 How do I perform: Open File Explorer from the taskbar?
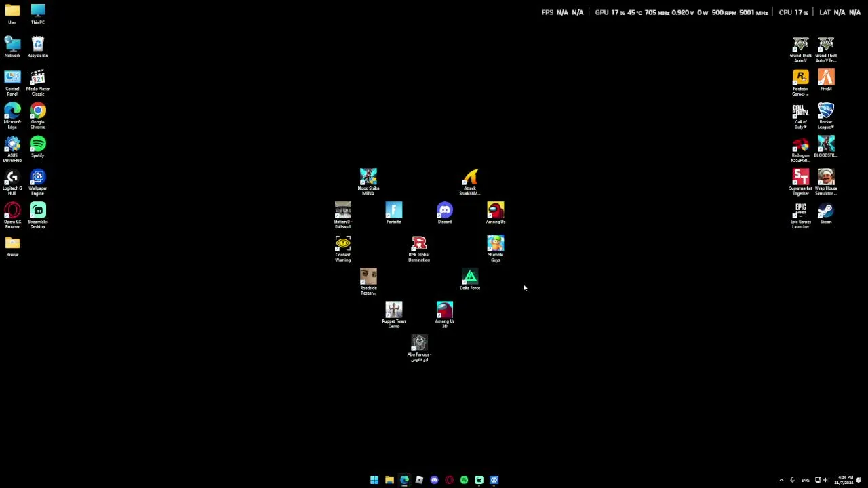389,480
